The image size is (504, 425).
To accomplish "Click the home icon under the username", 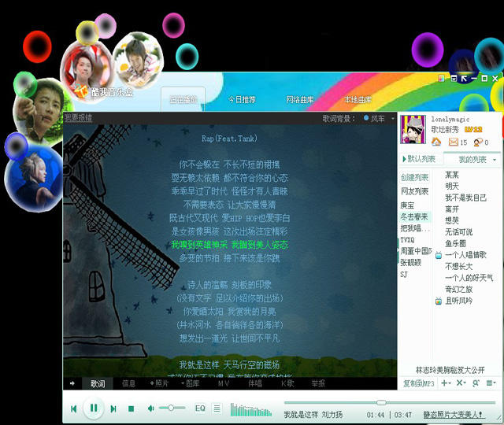I will tap(435, 142).
